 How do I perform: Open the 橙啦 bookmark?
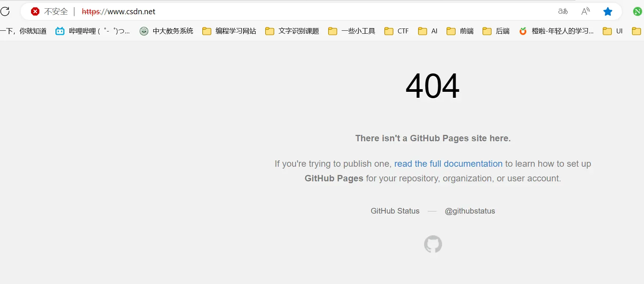[556, 31]
